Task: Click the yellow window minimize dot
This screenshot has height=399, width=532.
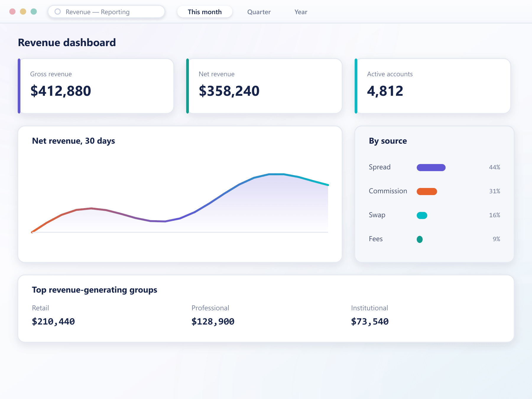Action: (x=23, y=12)
